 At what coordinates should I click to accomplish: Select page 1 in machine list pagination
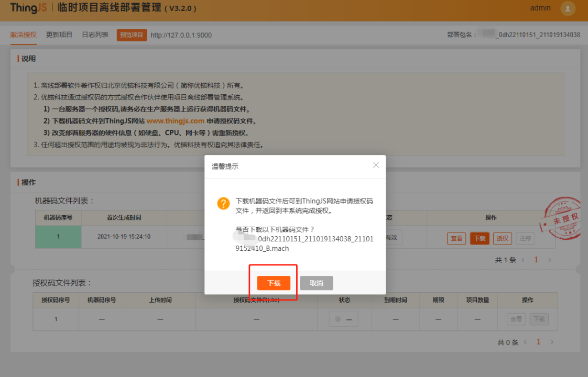[x=536, y=259]
